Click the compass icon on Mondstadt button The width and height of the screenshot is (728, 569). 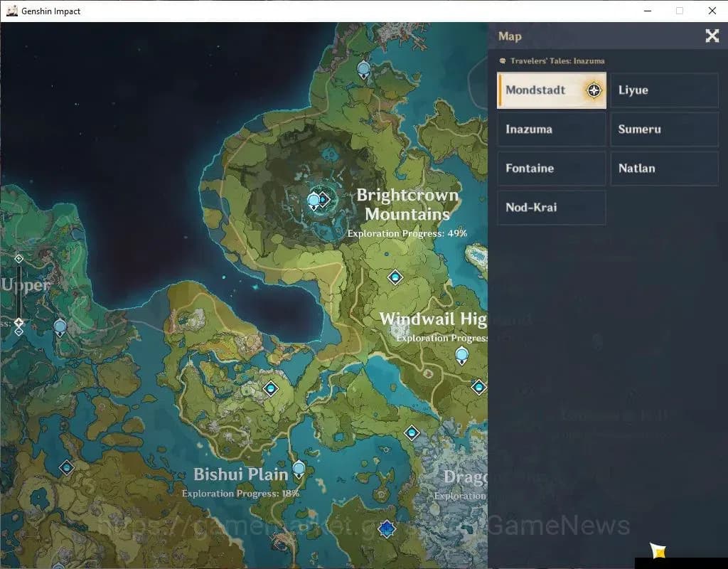point(594,90)
